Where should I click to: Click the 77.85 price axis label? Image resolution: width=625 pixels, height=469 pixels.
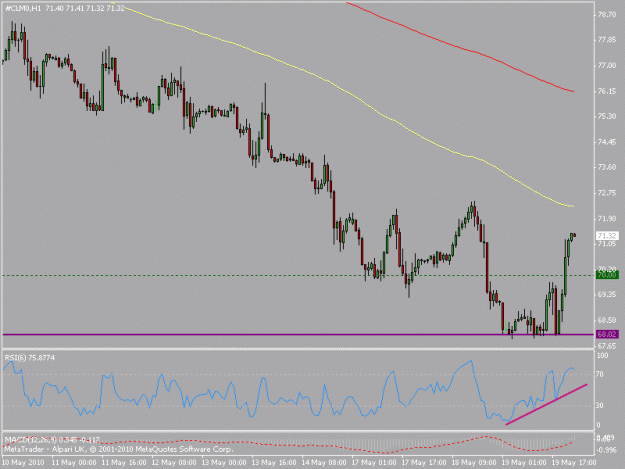pos(607,40)
